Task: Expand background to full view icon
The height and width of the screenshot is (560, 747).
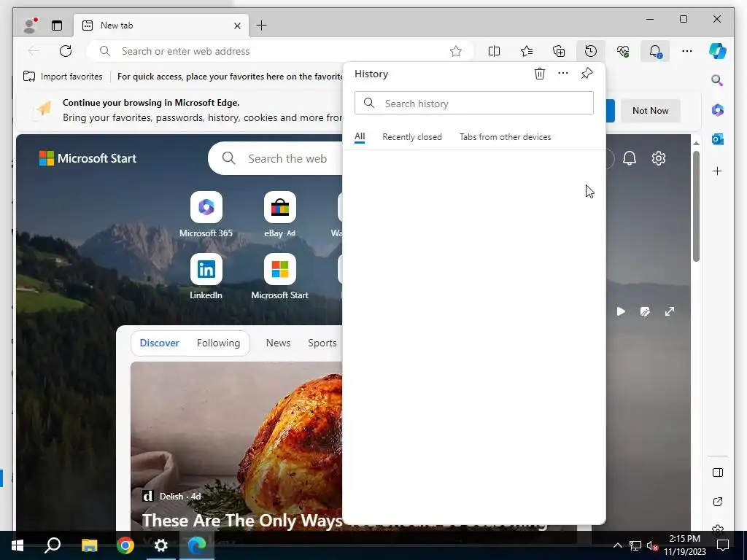Action: 670,311
